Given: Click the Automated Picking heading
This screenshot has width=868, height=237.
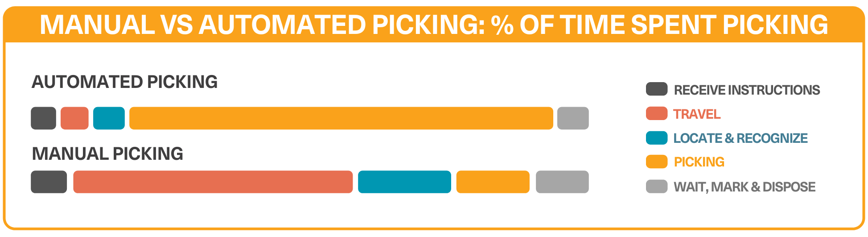Looking at the screenshot, I should 124,82.
